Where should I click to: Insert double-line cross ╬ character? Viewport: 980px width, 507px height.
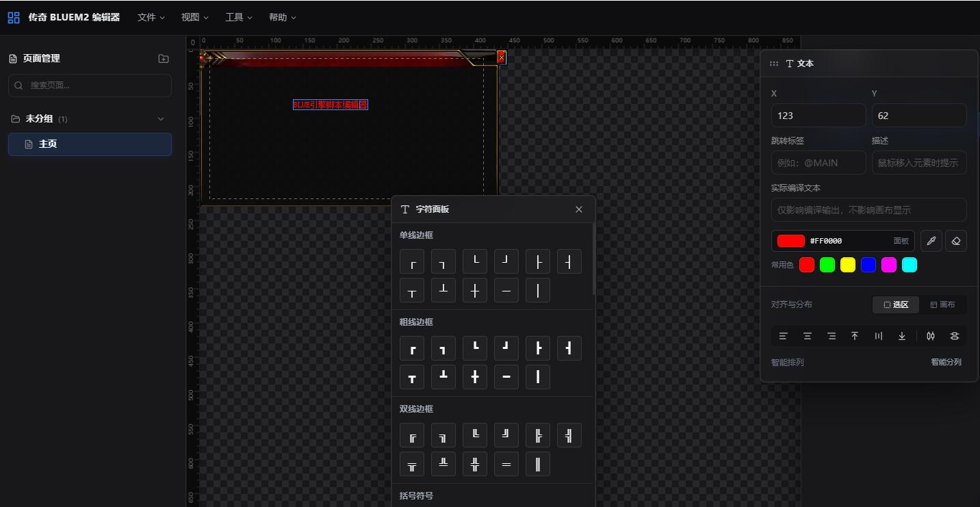click(475, 464)
